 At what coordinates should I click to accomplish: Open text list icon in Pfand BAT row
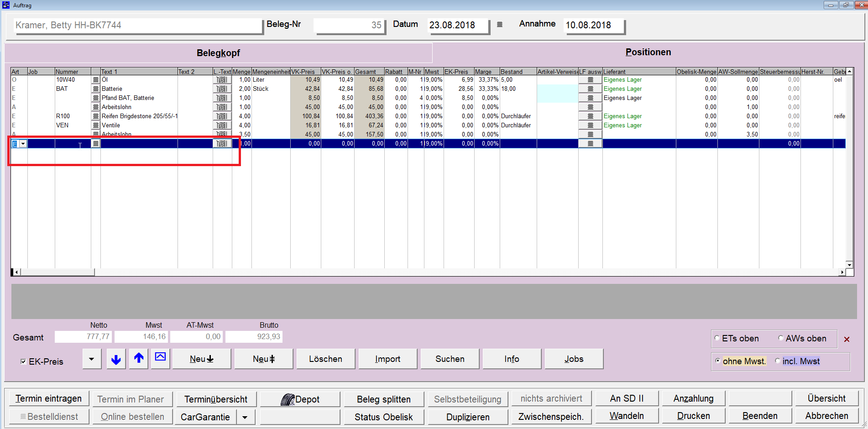tap(96, 98)
